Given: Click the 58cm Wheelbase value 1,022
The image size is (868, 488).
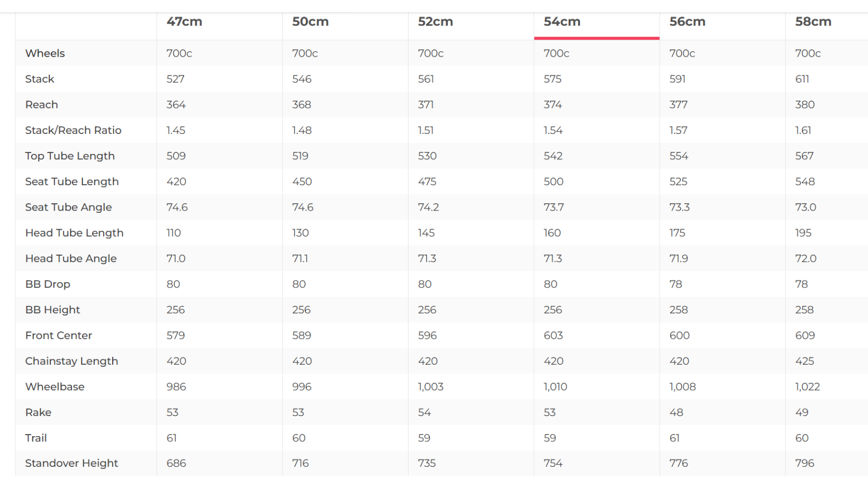Looking at the screenshot, I should (807, 387).
